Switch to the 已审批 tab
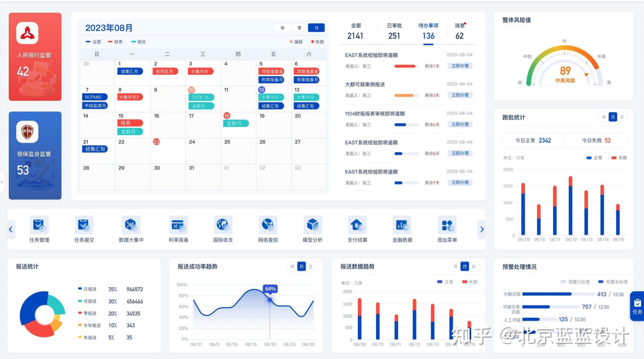The width and height of the screenshot is (644, 359). [394, 31]
